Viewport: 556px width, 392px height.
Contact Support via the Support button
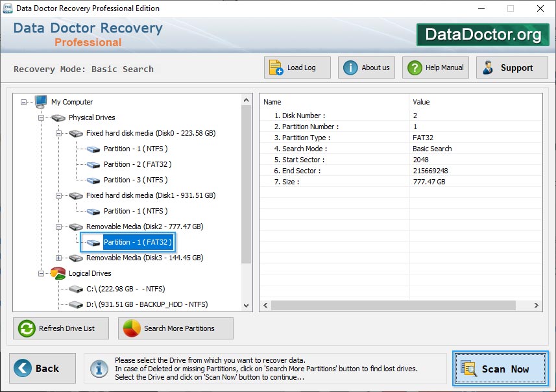512,67
